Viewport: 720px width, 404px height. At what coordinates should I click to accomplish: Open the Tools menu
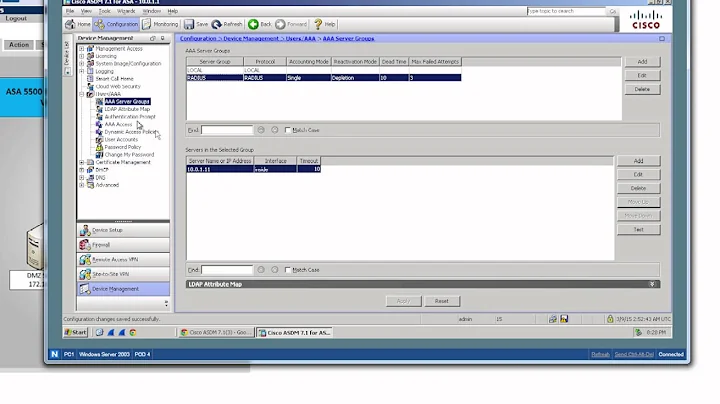pyautogui.click(x=105, y=11)
